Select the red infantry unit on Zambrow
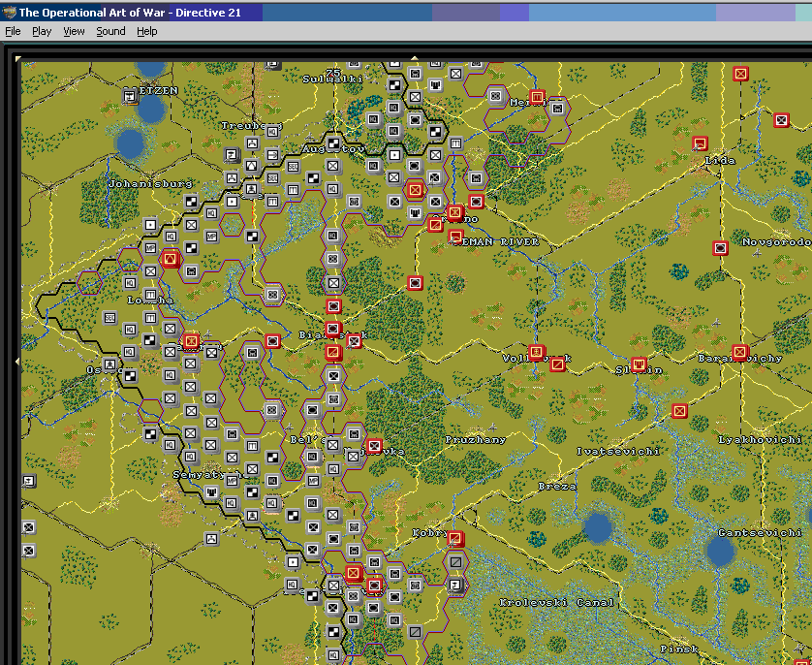The height and width of the screenshot is (665, 812). [191, 341]
